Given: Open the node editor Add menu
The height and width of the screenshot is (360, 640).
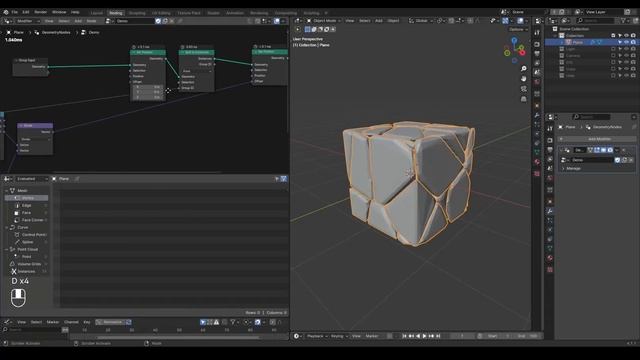Looking at the screenshot, I should point(78,21).
